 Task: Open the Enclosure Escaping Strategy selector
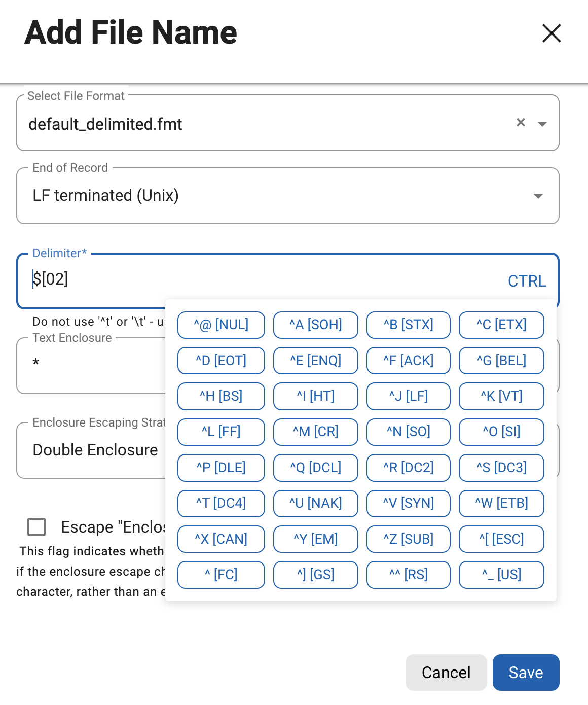(x=96, y=450)
